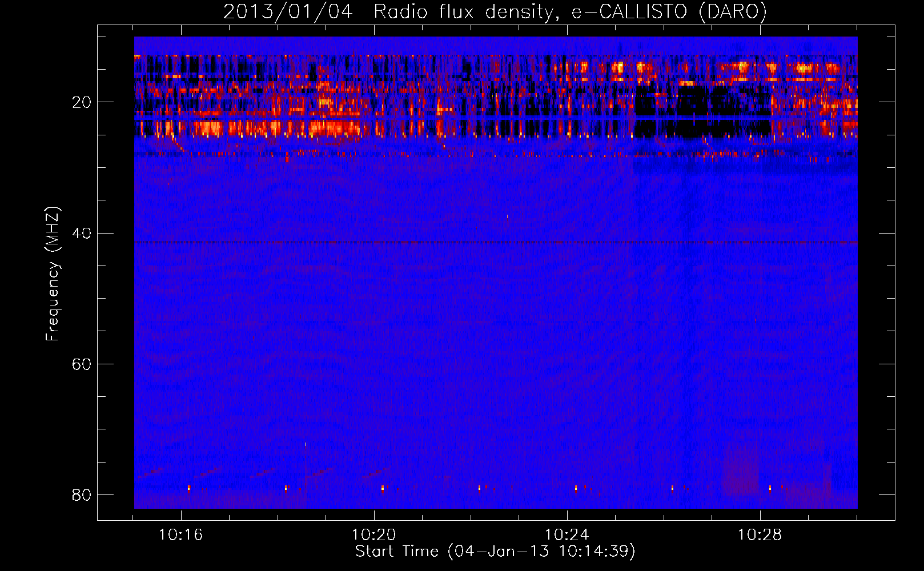The width and height of the screenshot is (924, 571).
Task: Click the '10:16' time tick label
Action: [x=181, y=535]
